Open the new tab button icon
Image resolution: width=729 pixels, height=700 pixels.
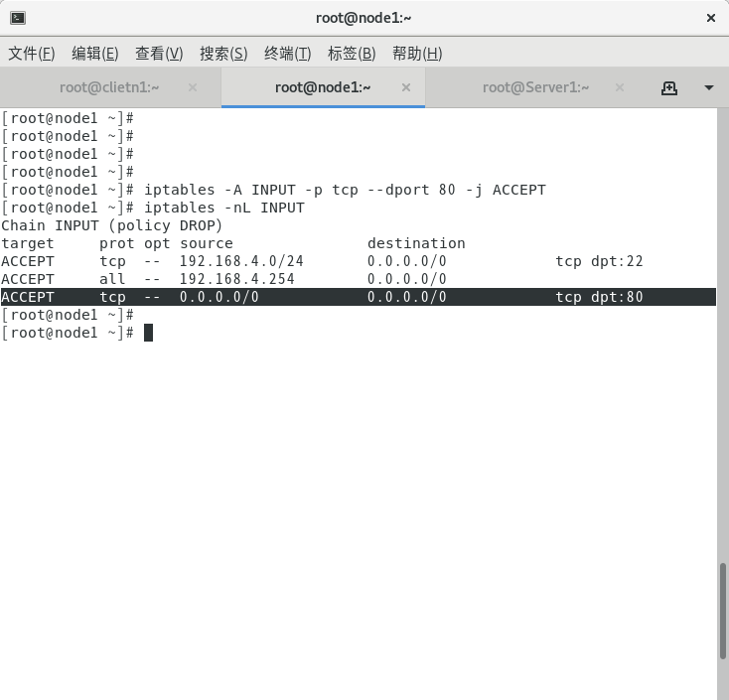click(669, 87)
